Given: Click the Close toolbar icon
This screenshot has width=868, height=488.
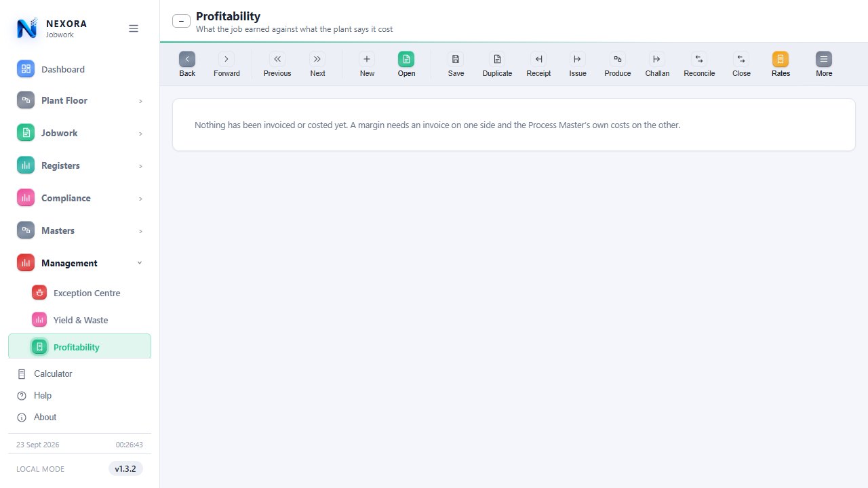Looking at the screenshot, I should [x=741, y=64].
